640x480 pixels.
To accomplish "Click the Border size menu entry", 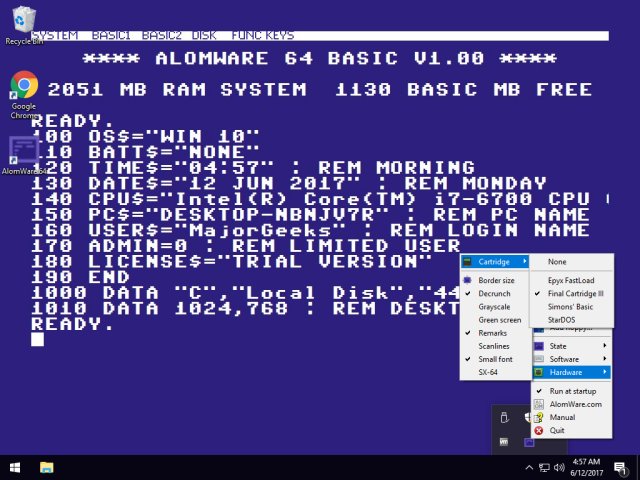I will (x=496, y=280).
